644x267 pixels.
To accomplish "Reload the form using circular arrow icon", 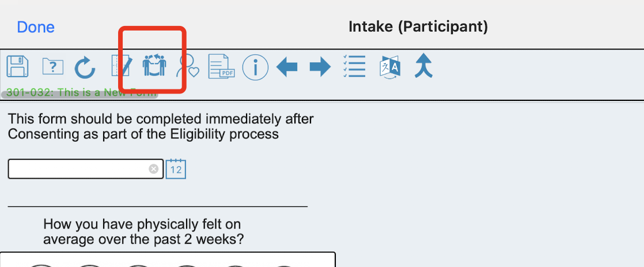I will (x=85, y=67).
